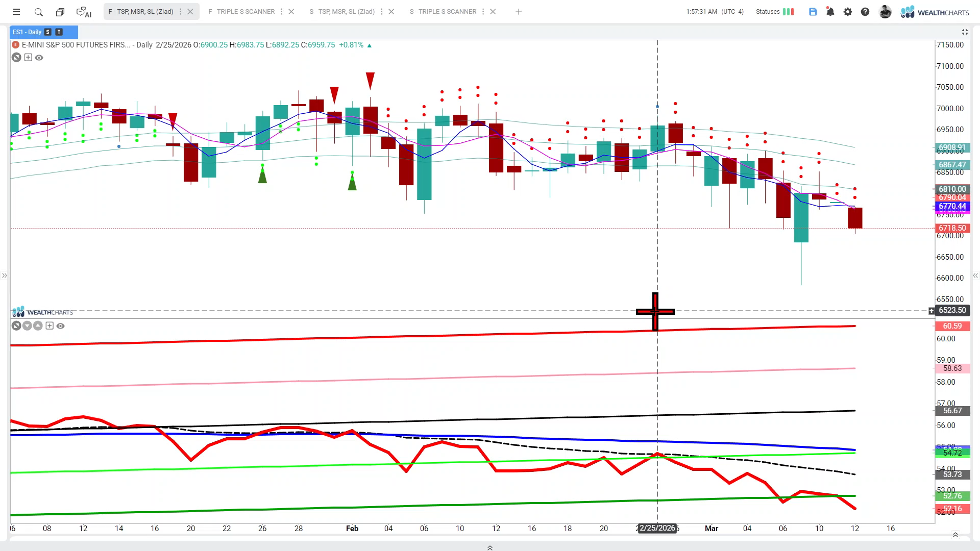Click the duplicate windows icon
This screenshot has height=551, width=980.
tap(60, 12)
